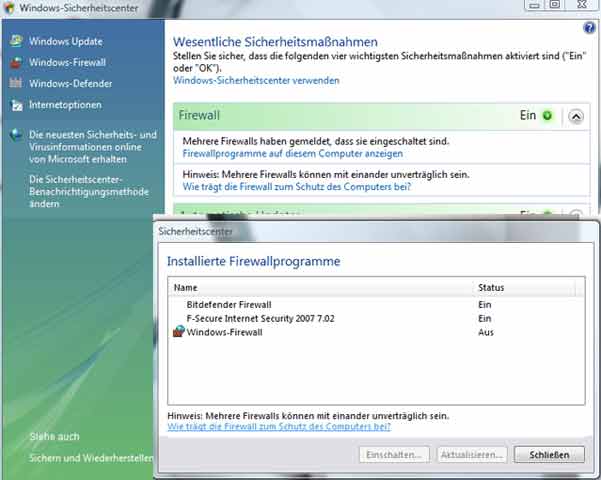The width and height of the screenshot is (601, 480).
Task: Maximize the Windows-Sicherheitscenter window
Action: tap(554, 5)
